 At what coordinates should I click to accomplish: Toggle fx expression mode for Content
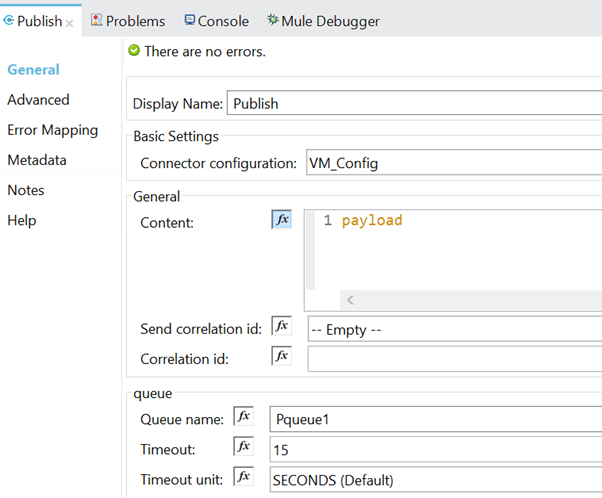282,220
